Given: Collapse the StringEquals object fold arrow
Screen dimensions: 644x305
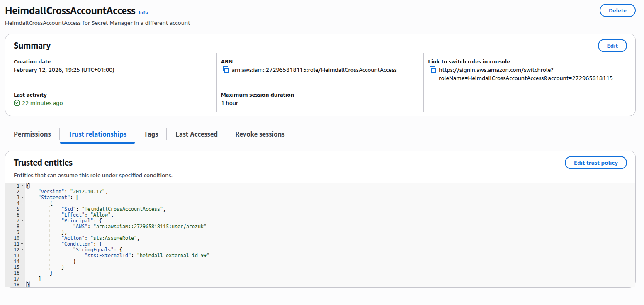Looking at the screenshot, I should (x=23, y=249).
